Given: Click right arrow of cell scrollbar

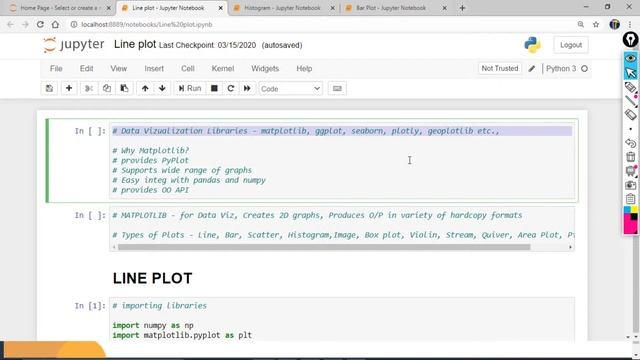Looking at the screenshot, I should coord(571,247).
